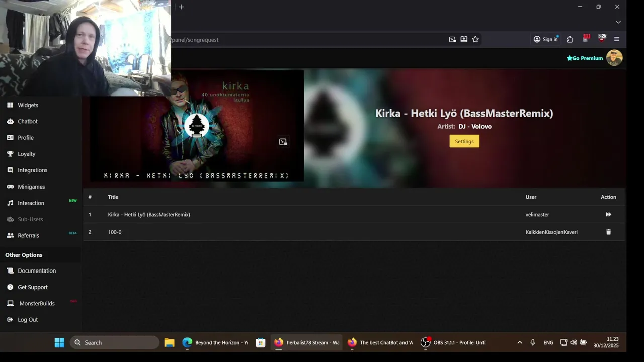Open the volume speaker tray icon
Screen dimensions: 644x362
point(574,342)
